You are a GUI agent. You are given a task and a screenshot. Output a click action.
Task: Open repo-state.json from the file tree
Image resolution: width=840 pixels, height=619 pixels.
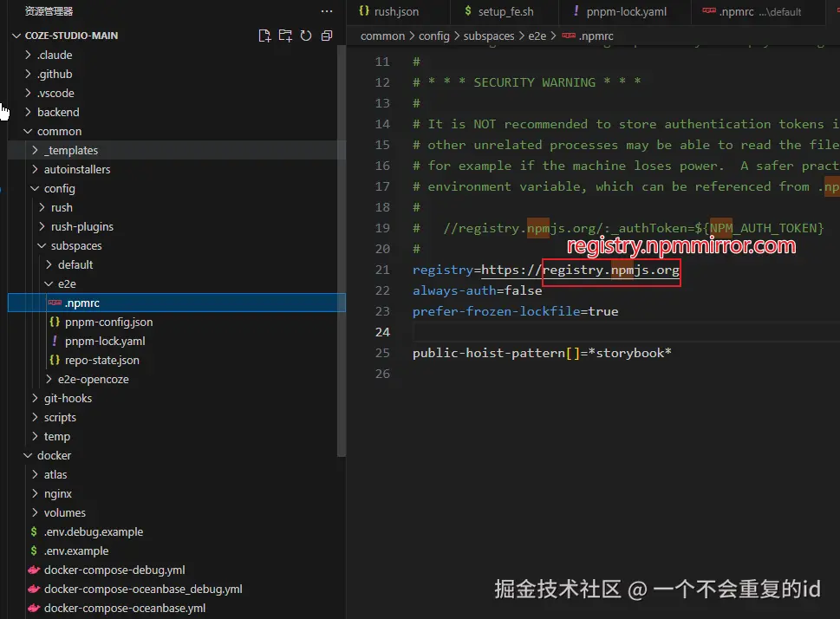[101, 360]
